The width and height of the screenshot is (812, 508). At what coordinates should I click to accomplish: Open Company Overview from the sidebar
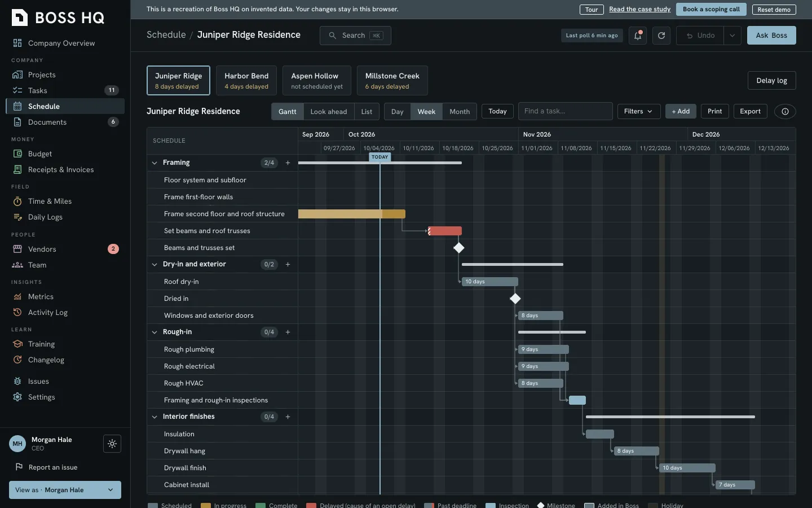(65, 43)
